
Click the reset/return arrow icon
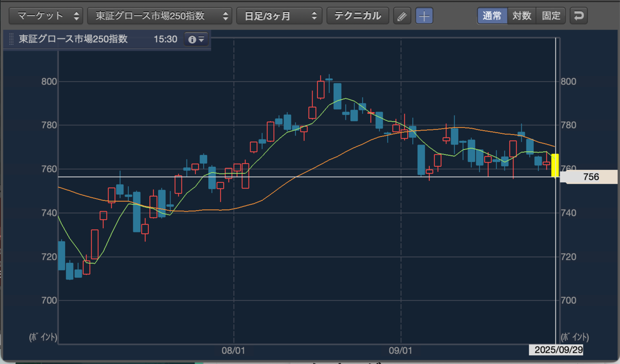579,16
